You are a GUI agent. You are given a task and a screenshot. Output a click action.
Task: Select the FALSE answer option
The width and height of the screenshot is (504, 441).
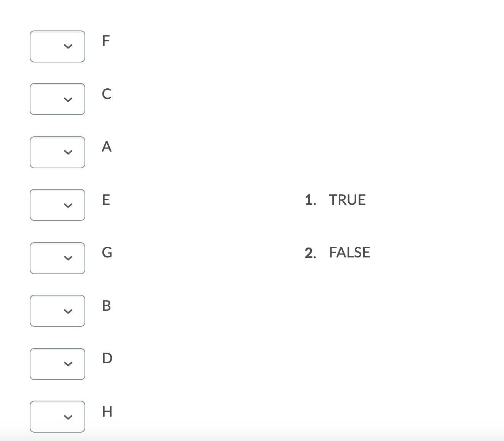tap(349, 252)
